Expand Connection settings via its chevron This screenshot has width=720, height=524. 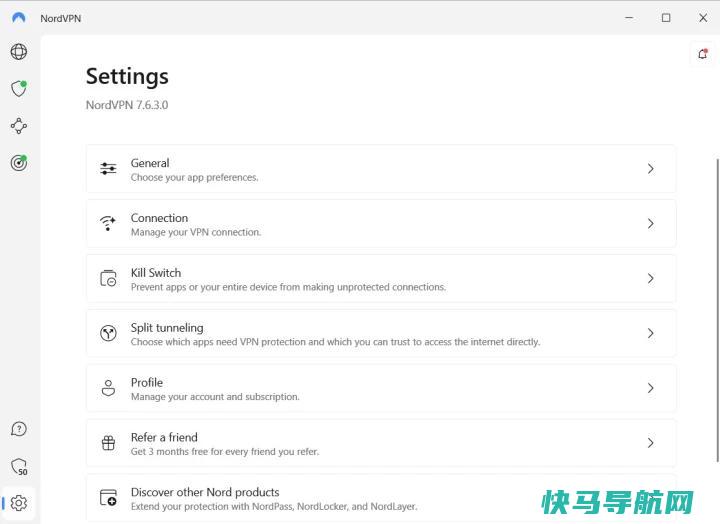[x=651, y=224]
